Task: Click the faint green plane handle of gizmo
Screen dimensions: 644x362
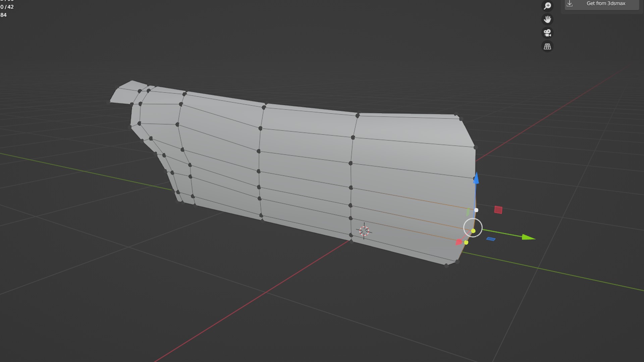Action: (468, 212)
